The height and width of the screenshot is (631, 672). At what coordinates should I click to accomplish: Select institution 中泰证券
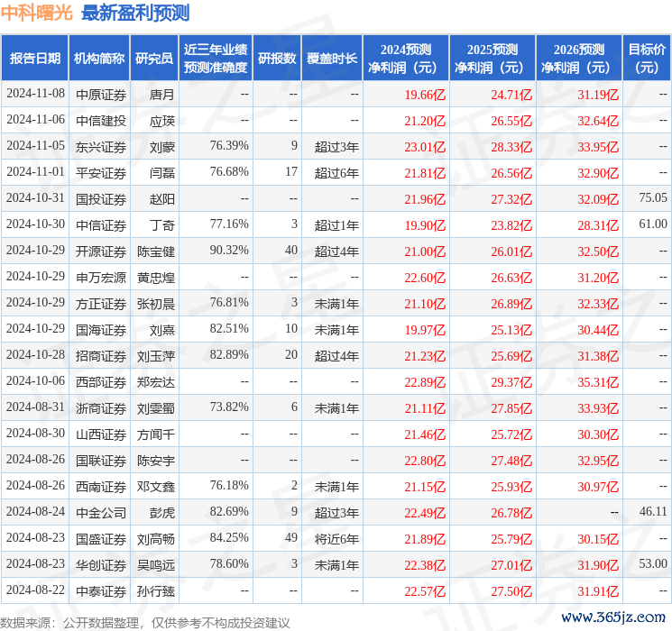101,591
